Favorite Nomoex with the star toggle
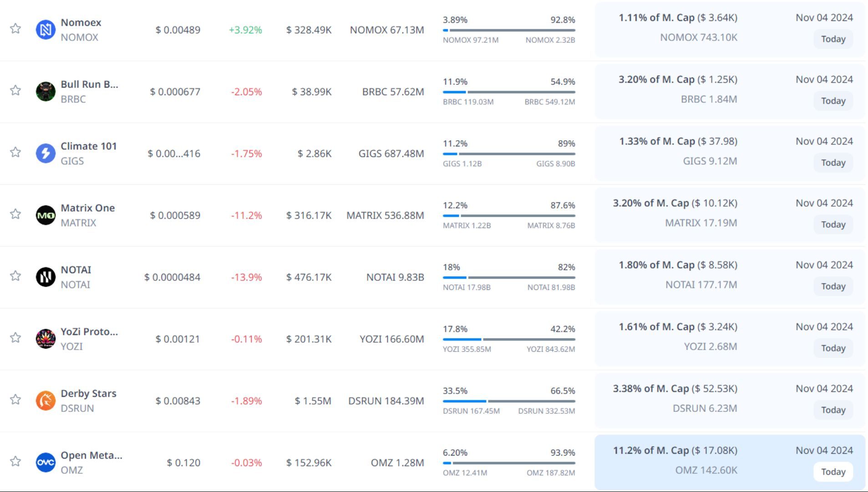 tap(15, 29)
